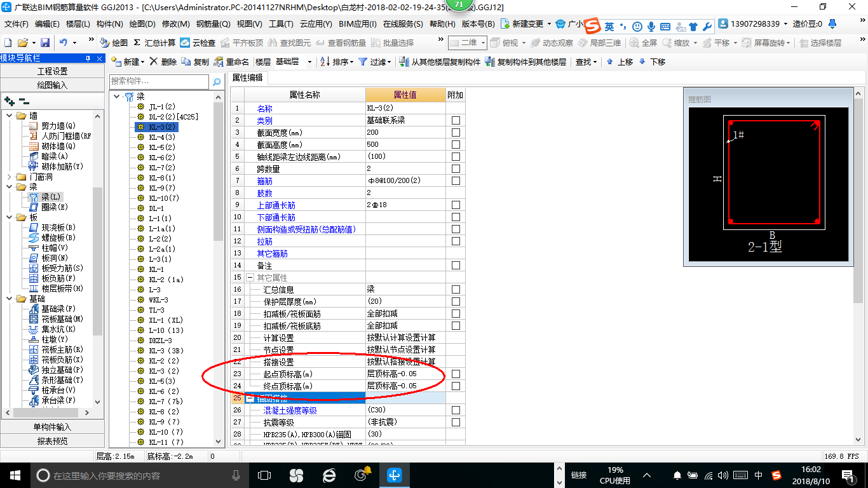The width and height of the screenshot is (868, 488).
Task: Open Windows Start menu
Action: [x=15, y=475]
